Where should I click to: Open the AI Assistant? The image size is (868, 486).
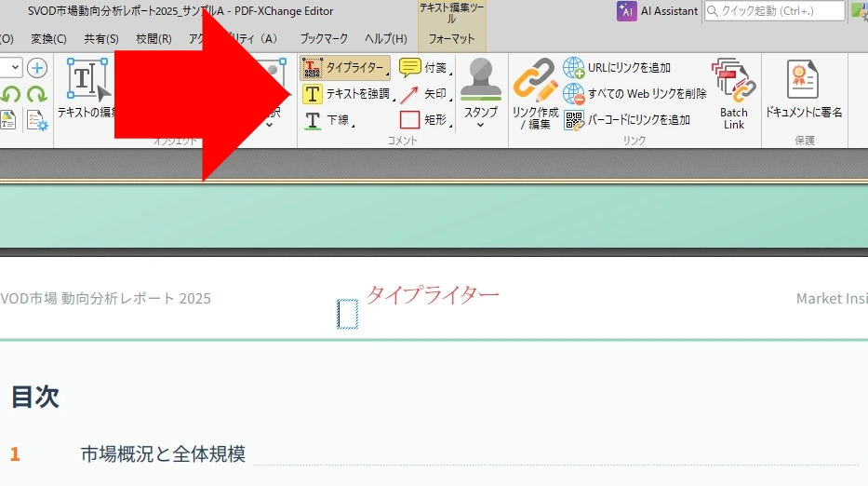658,11
